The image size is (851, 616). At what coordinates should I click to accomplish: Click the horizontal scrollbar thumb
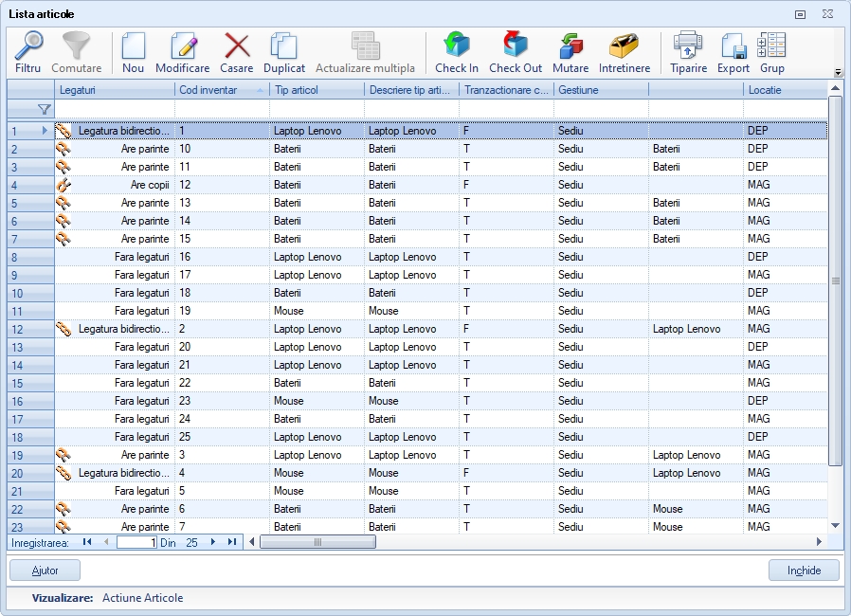pyautogui.click(x=317, y=542)
